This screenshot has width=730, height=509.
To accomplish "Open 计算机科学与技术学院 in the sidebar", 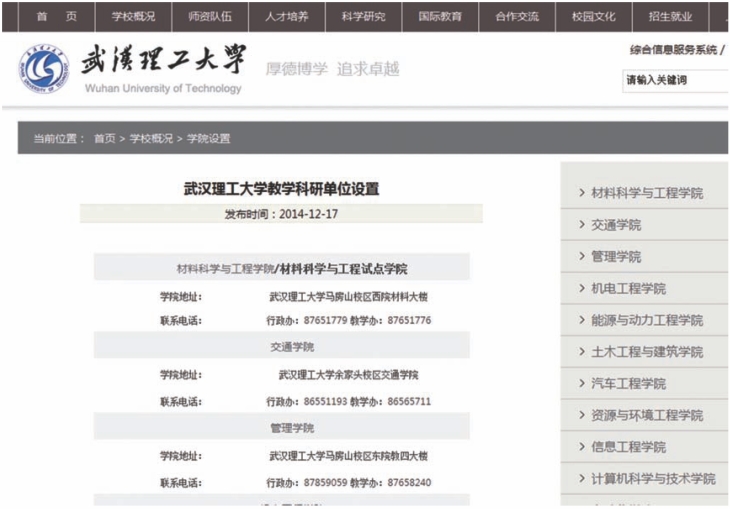I will [x=653, y=478].
